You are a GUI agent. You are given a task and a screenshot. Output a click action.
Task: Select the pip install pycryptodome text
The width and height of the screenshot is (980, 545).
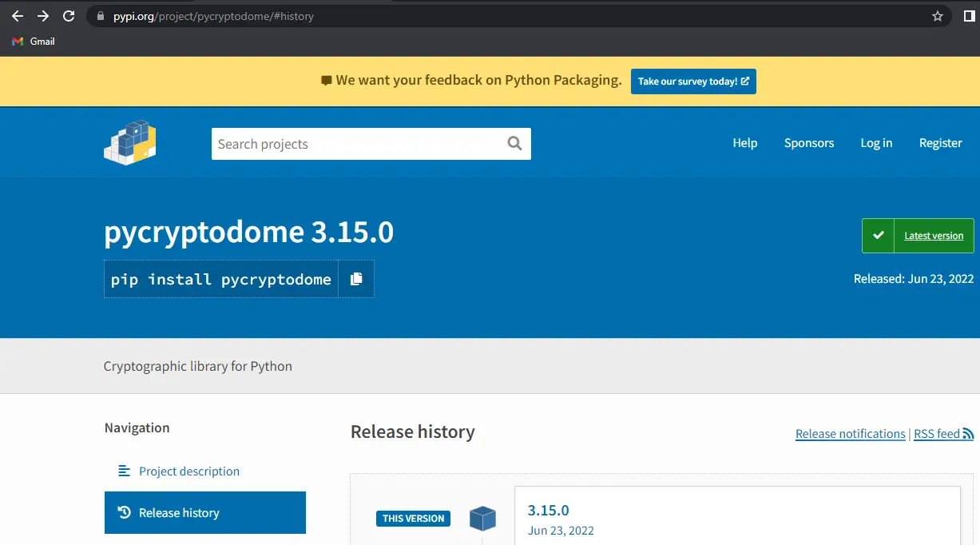click(x=221, y=279)
